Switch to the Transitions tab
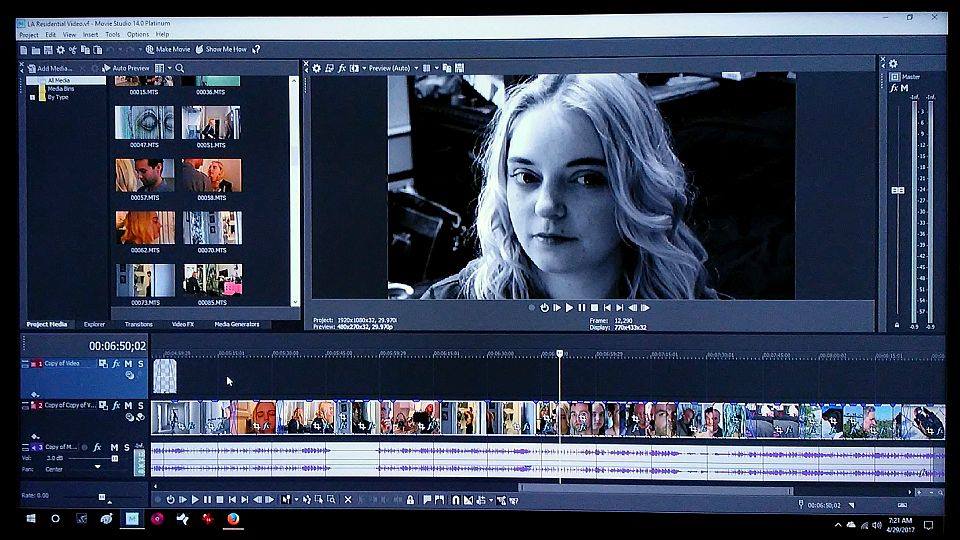This screenshot has width=960, height=540. tap(138, 324)
